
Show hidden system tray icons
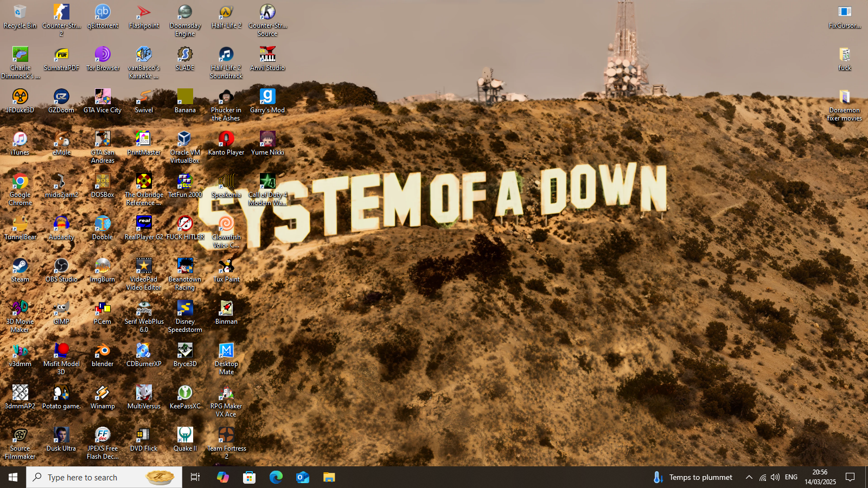pyautogui.click(x=749, y=477)
